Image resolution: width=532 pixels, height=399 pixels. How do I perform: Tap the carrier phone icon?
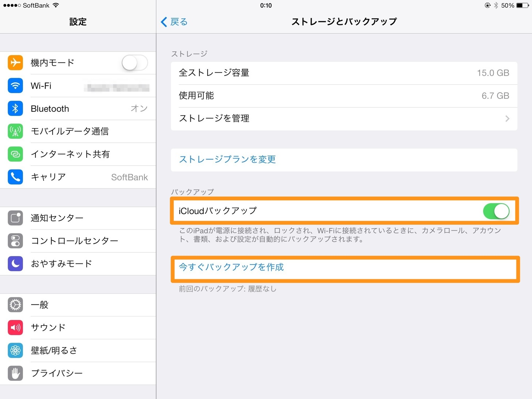click(15, 177)
